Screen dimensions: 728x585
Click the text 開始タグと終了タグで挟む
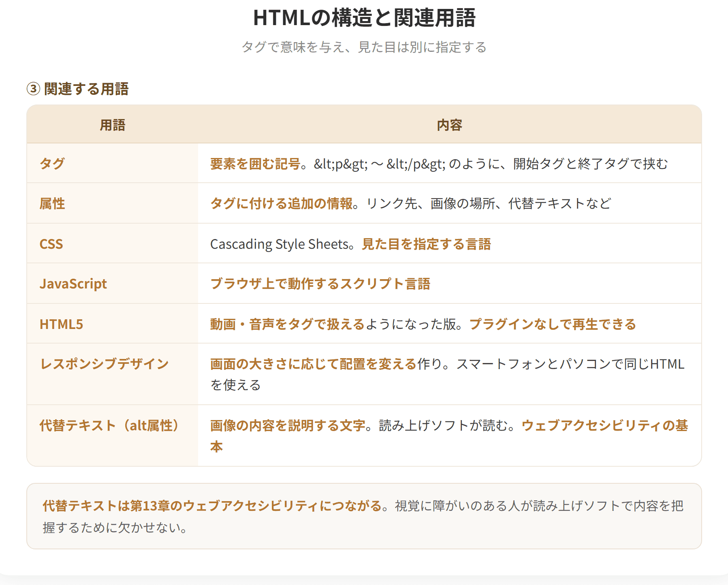(x=590, y=164)
